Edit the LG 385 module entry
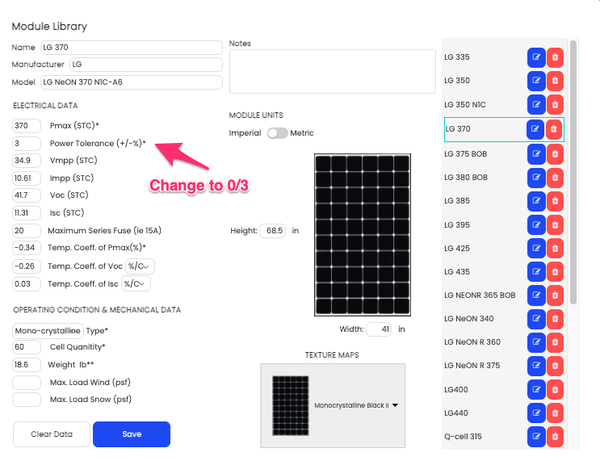600x461 pixels. [536, 201]
